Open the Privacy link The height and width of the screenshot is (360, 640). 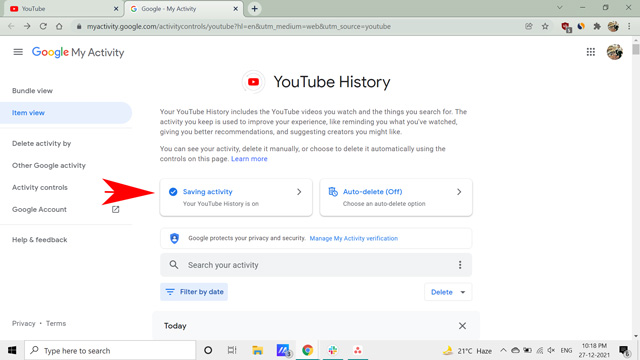23,323
